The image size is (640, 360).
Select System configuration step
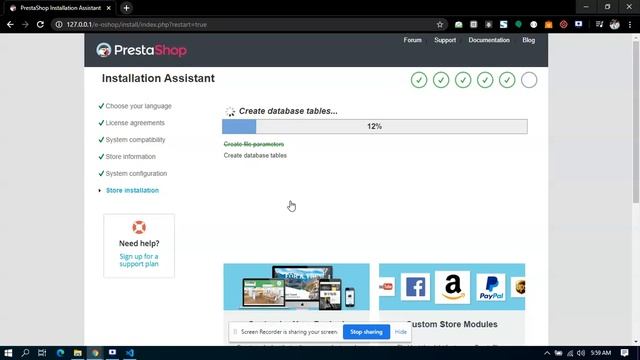(x=136, y=173)
